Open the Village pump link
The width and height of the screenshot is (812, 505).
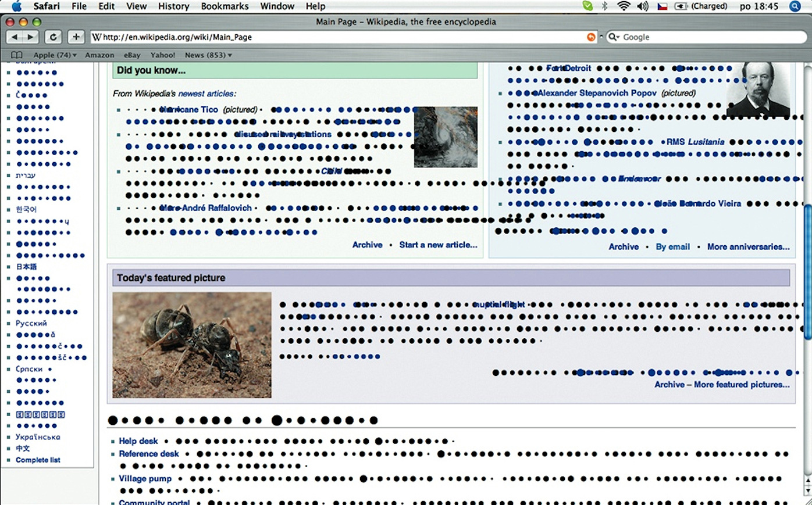point(145,479)
